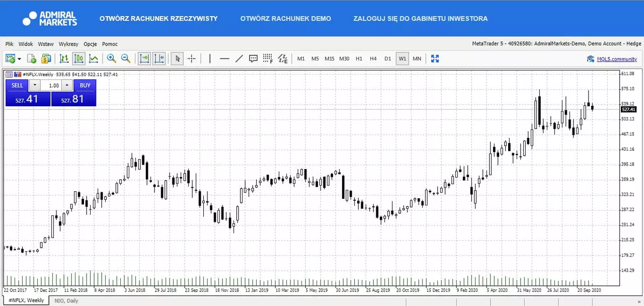Open new chart dropdown arrow
Screen dimensions: 644x306
[x=19, y=59]
